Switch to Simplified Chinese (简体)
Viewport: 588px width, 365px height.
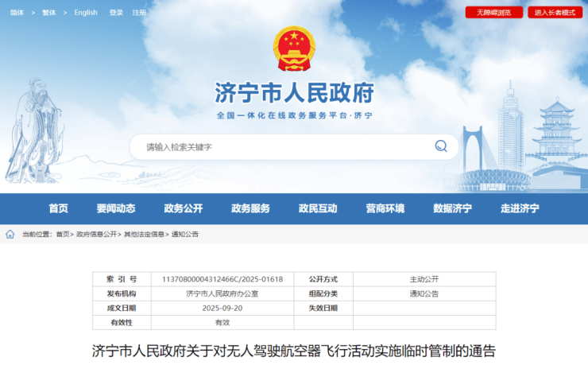[17, 13]
